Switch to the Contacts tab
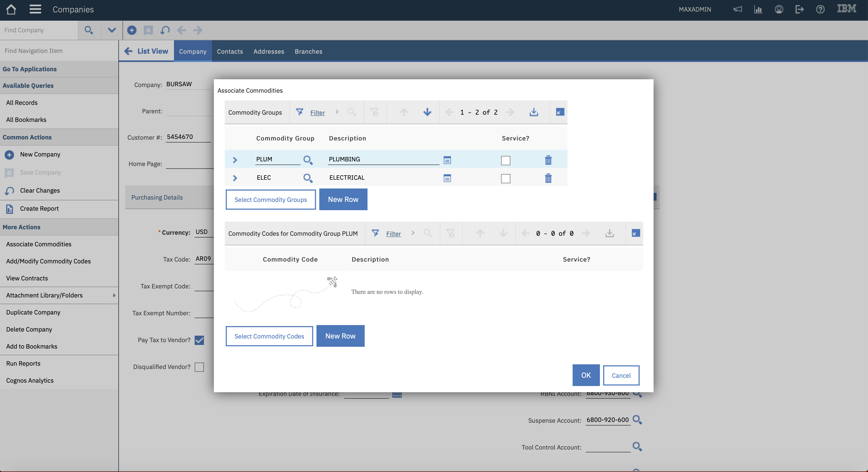 click(x=230, y=51)
